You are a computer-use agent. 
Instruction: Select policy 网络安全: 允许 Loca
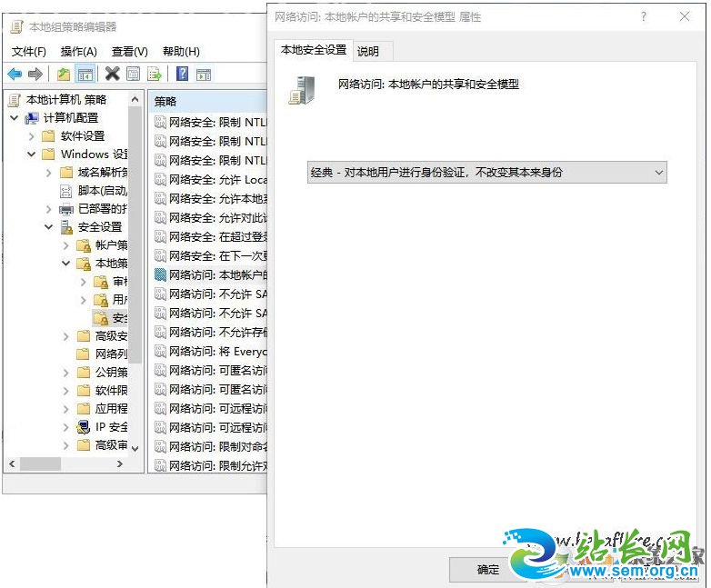211,180
